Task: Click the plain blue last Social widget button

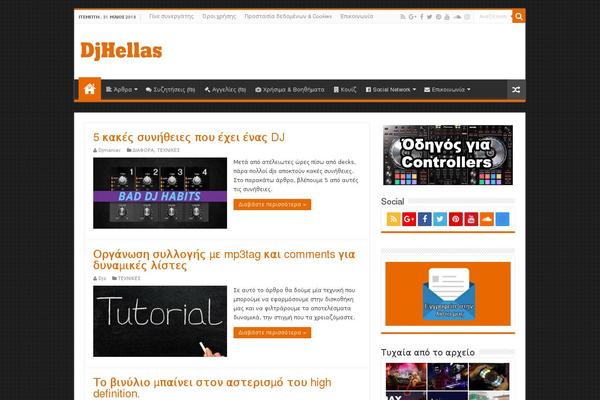Action: (502, 219)
